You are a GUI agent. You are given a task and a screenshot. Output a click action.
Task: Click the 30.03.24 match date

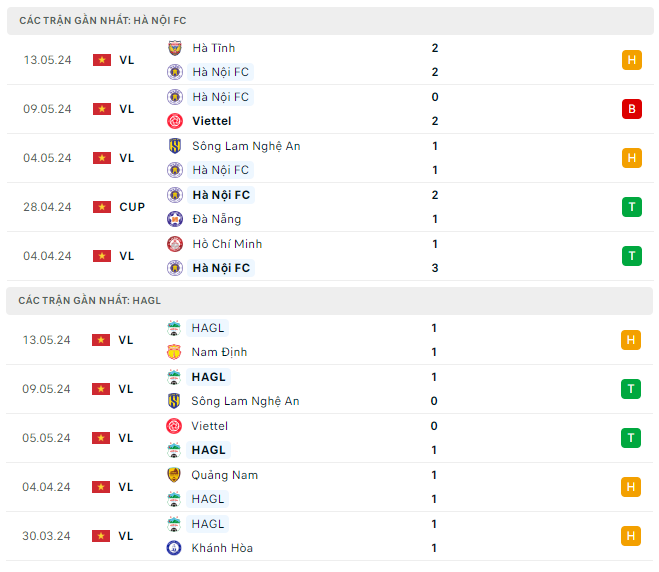tap(47, 536)
